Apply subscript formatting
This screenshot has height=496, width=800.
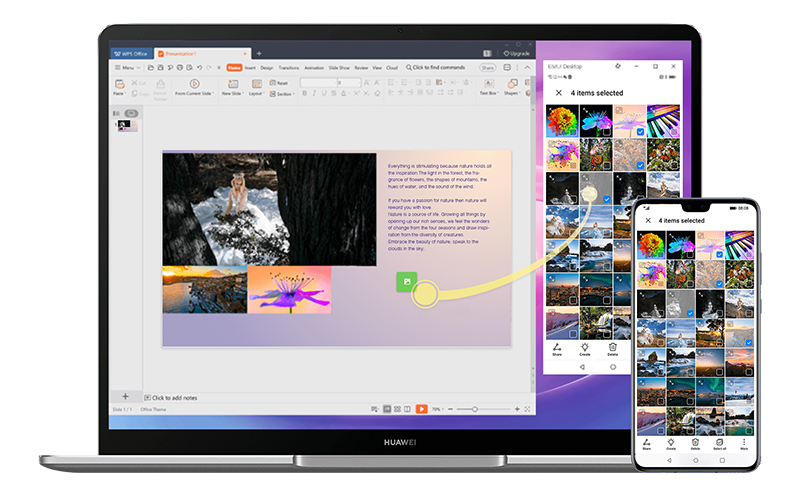point(366,93)
